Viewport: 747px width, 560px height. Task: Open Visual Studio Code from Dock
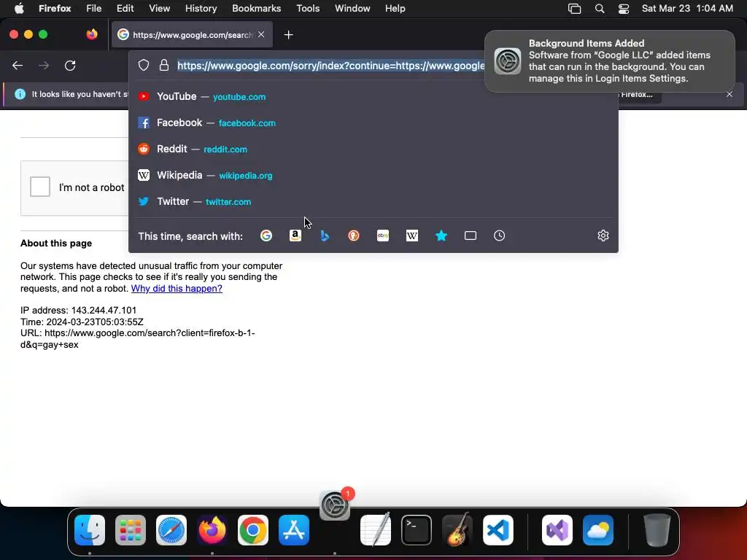498,530
